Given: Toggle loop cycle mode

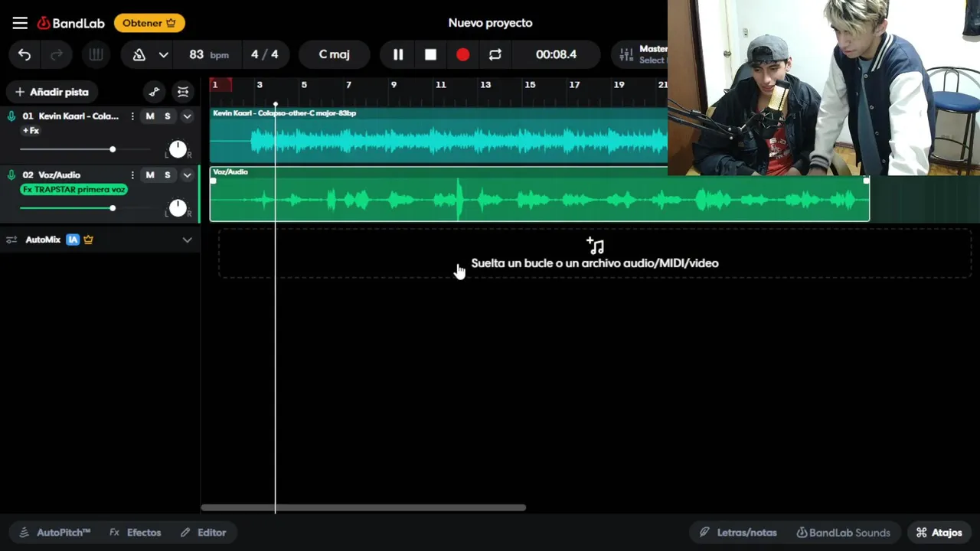Looking at the screenshot, I should click(x=495, y=54).
